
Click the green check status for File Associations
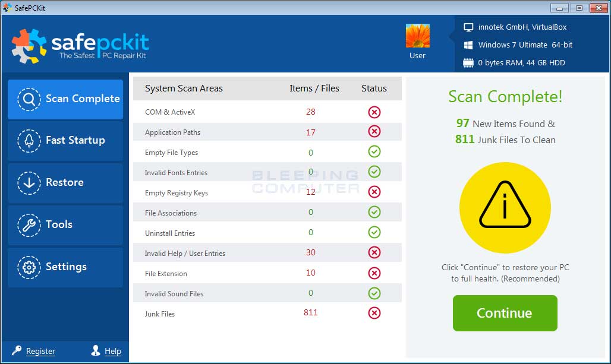[x=374, y=212]
